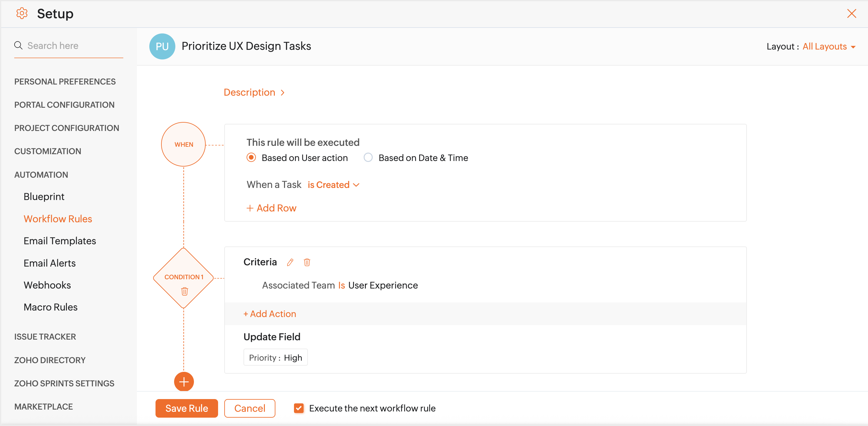Viewport: 868px width, 426px height.
Task: Open the is Created dropdown
Action: coord(333,185)
